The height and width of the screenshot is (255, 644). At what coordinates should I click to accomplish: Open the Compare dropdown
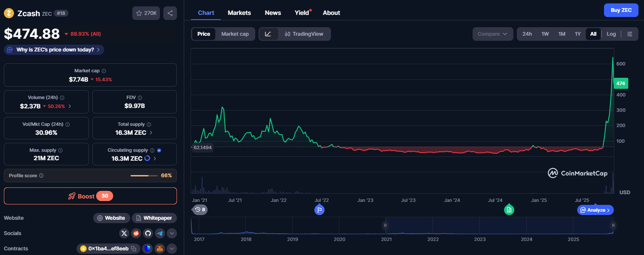coord(493,34)
